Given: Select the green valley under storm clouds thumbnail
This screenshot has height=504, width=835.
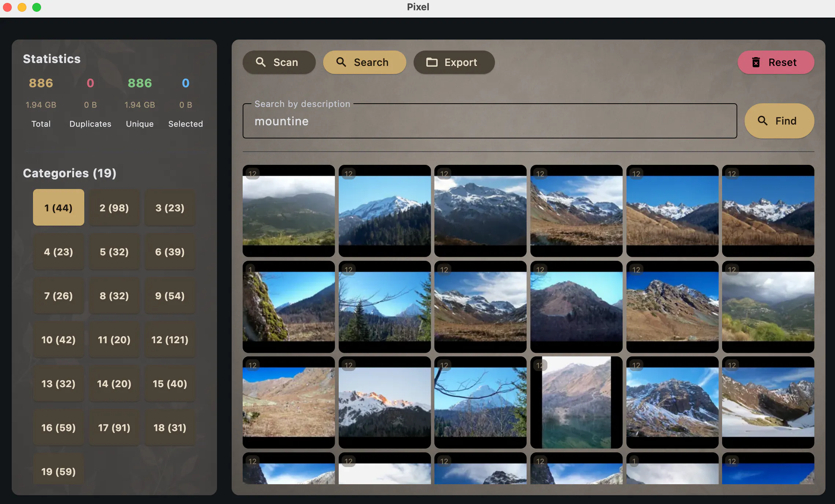Looking at the screenshot, I should coord(768,307).
